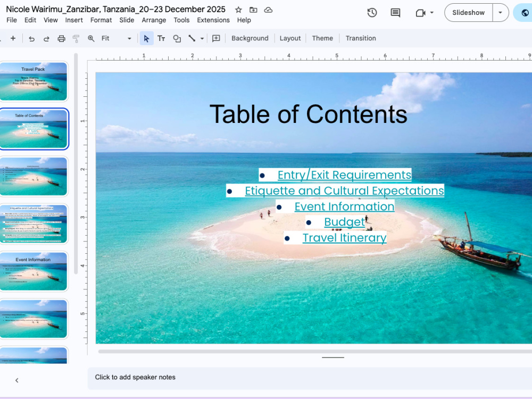532x399 pixels.
Task: Click the Background button
Action: point(250,38)
